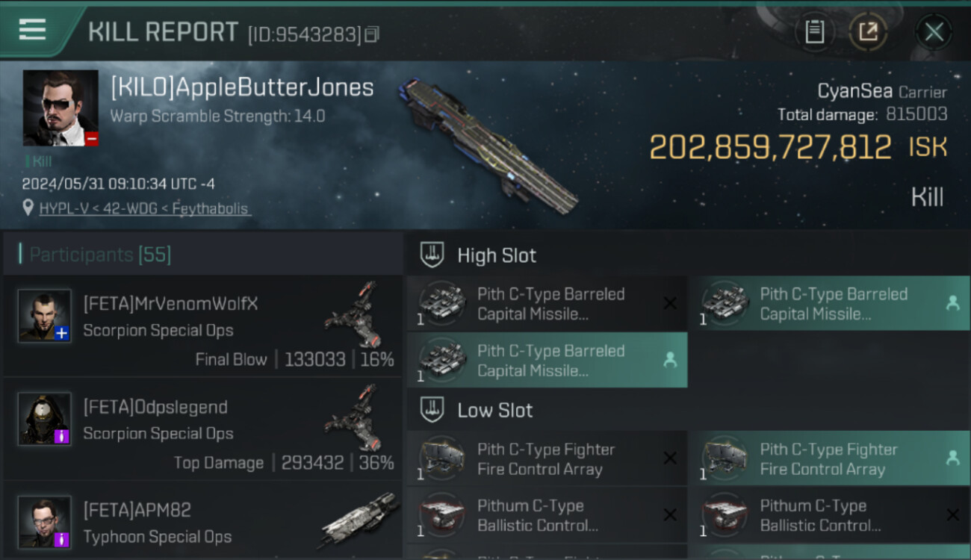Close the Kill Report window

[934, 31]
